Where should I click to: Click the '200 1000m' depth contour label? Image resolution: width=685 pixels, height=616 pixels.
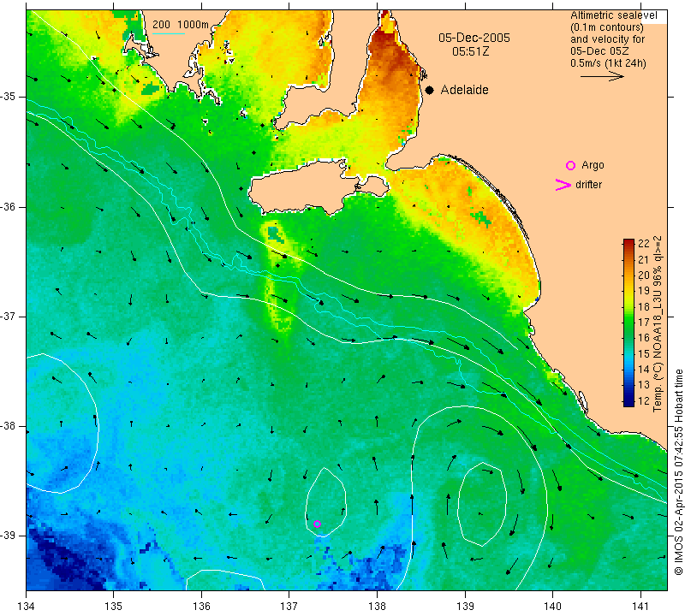click(x=181, y=25)
